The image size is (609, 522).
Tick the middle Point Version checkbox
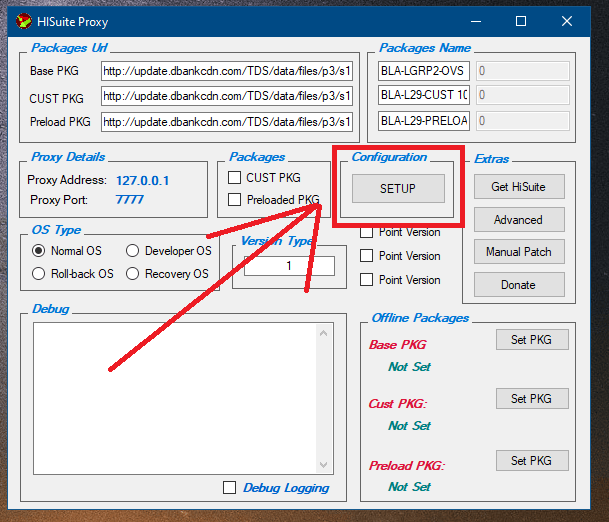(x=366, y=256)
